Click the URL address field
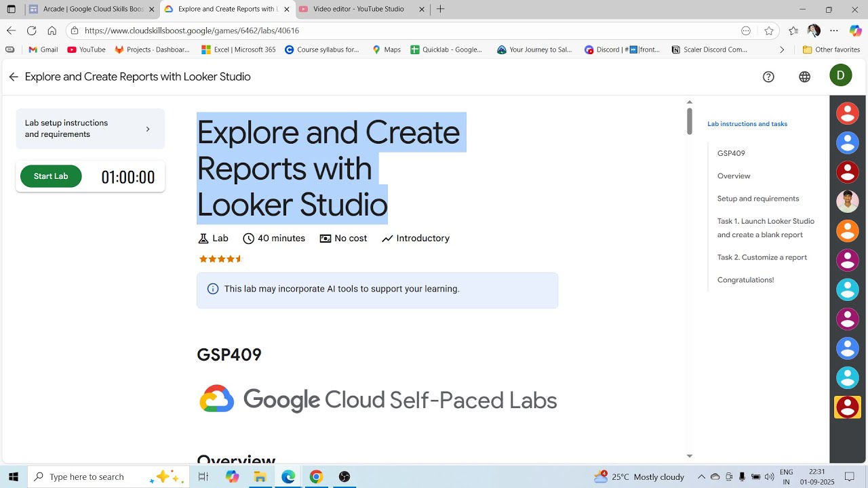The image size is (868, 488). [407, 30]
